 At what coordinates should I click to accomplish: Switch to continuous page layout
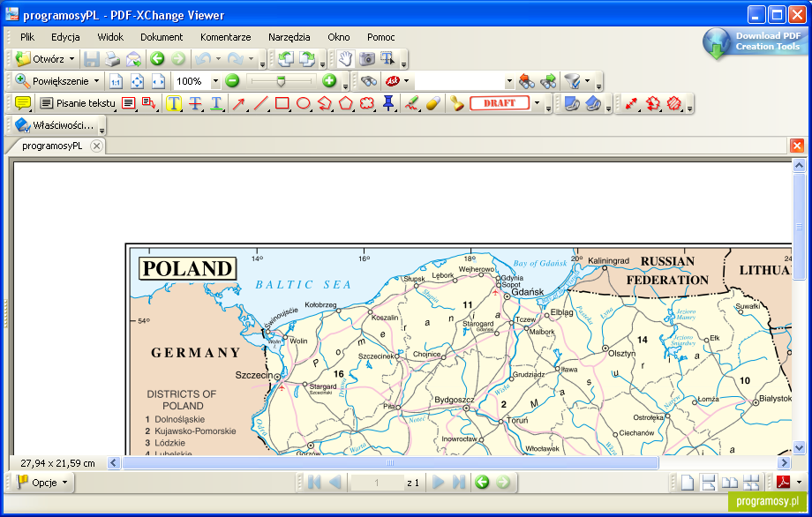click(709, 483)
